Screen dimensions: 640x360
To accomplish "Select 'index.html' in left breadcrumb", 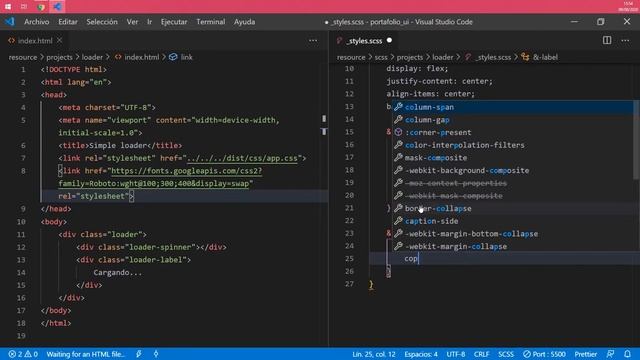I will pos(142,57).
